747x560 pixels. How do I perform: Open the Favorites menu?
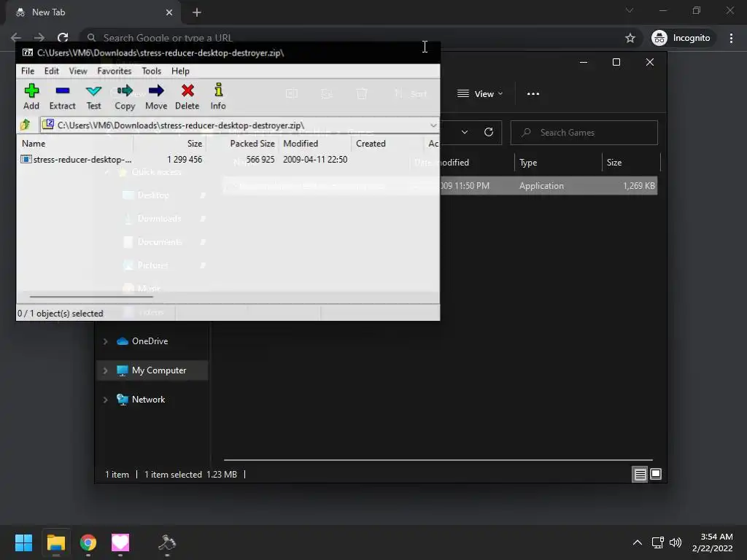coord(115,71)
